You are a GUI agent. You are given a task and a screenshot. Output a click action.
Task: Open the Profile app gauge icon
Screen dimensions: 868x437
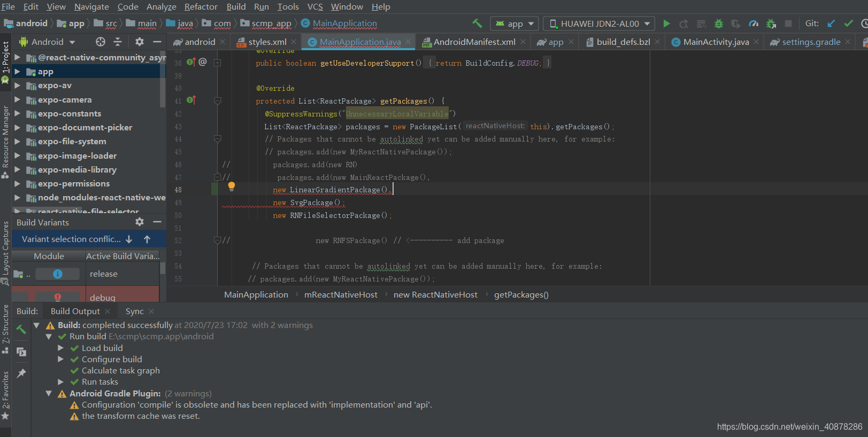[x=754, y=24]
